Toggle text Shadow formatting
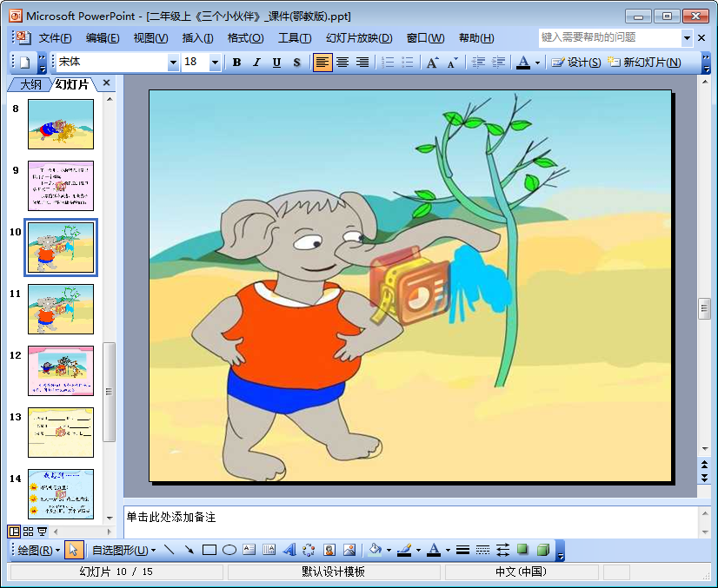 tap(296, 63)
